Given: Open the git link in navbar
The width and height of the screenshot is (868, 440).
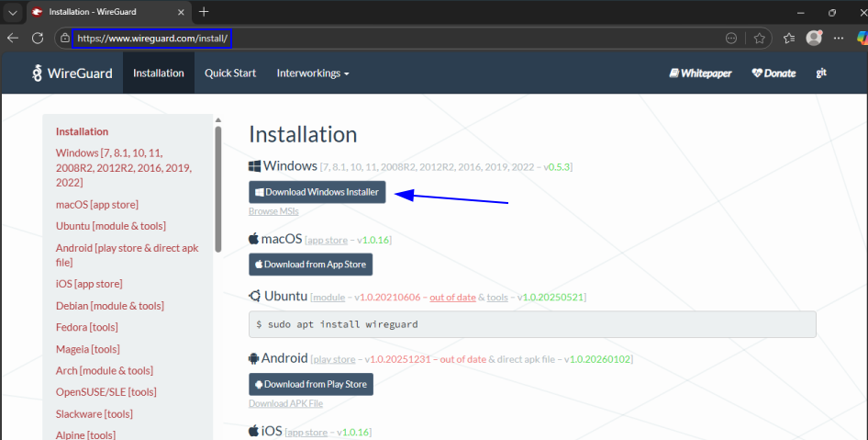Looking at the screenshot, I should coord(821,73).
